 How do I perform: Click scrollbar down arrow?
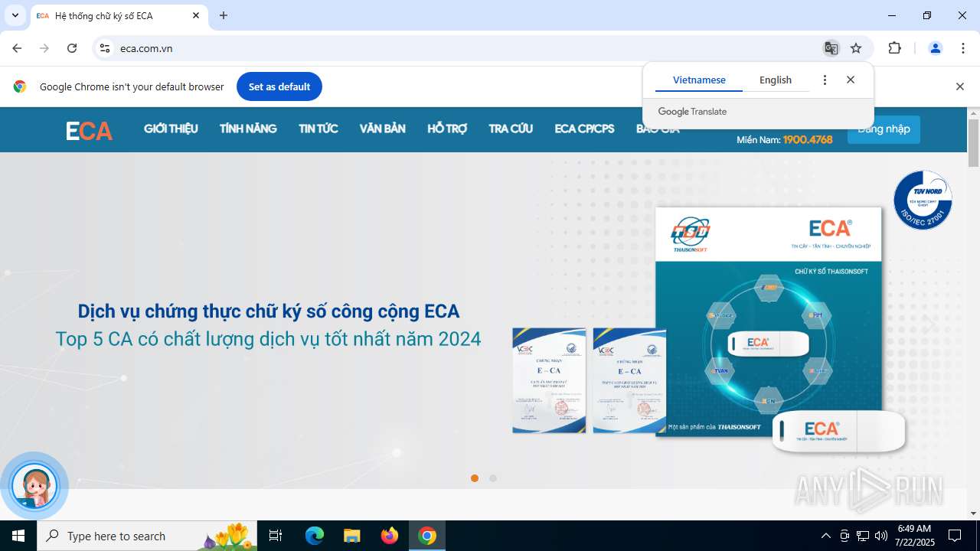tap(974, 514)
